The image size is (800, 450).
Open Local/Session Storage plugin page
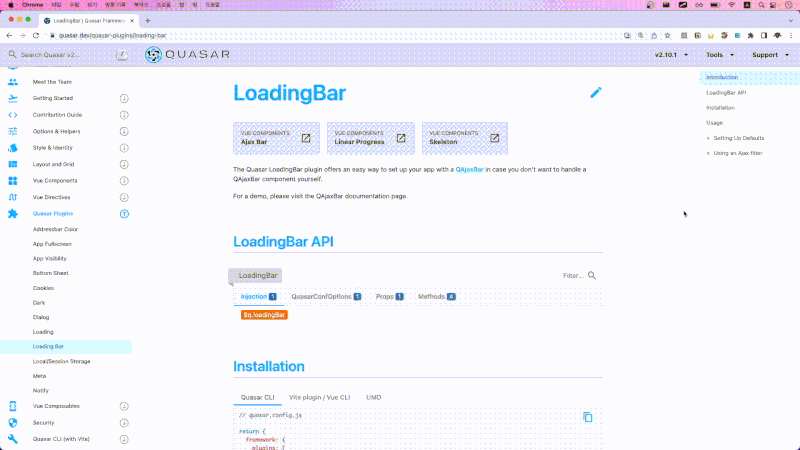61,361
